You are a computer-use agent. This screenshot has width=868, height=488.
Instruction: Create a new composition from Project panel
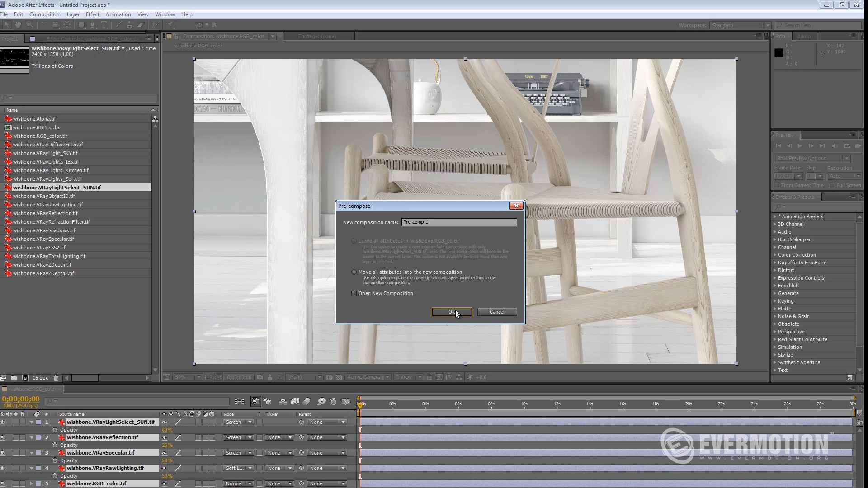25,378
